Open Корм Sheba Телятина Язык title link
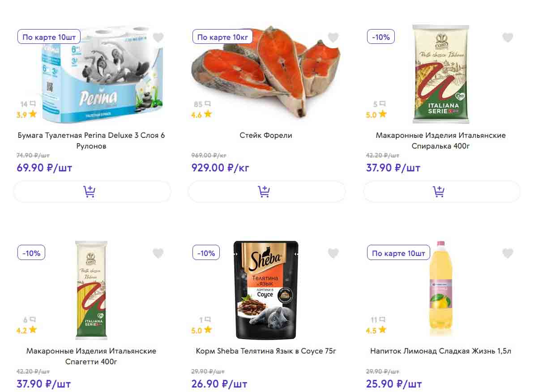534x392 pixels. pyautogui.click(x=266, y=351)
